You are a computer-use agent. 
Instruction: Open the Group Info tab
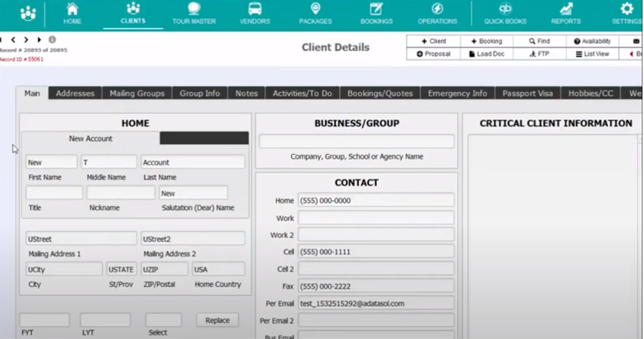(200, 93)
